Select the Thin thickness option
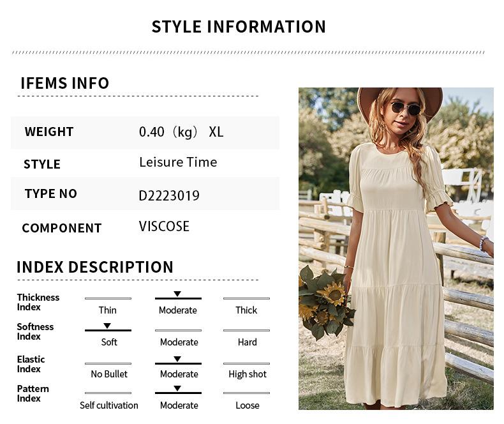 (x=107, y=310)
